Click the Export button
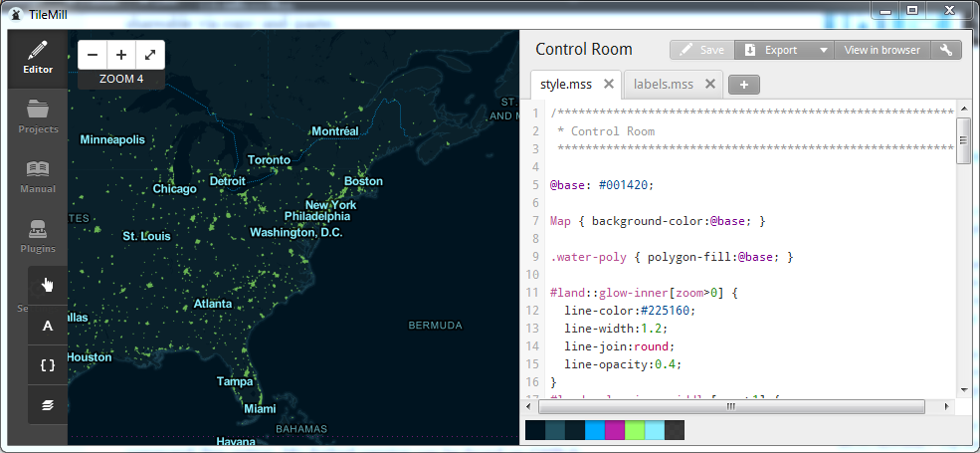This screenshot has height=453, width=980. point(774,50)
